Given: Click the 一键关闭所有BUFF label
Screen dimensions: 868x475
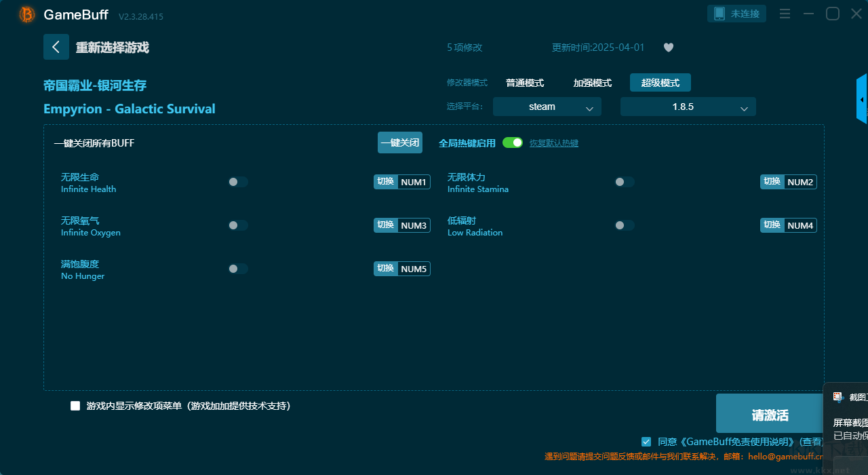Looking at the screenshot, I should pos(94,143).
